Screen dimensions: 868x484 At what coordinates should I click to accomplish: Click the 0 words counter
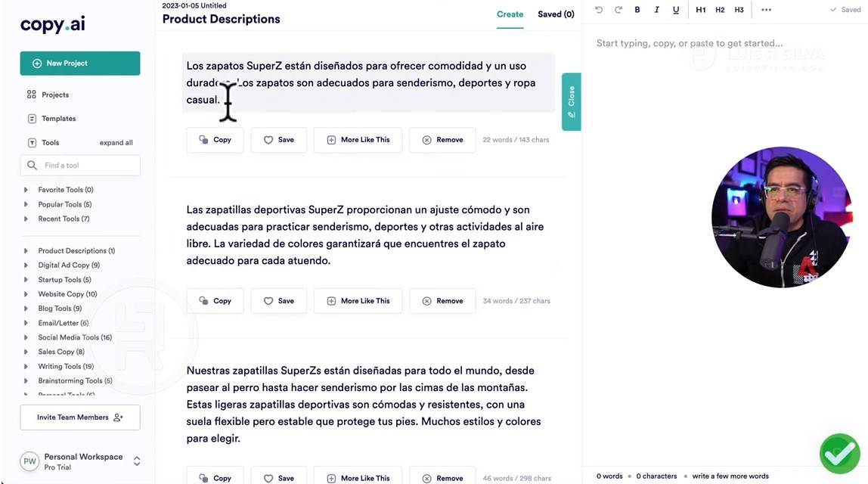(609, 476)
